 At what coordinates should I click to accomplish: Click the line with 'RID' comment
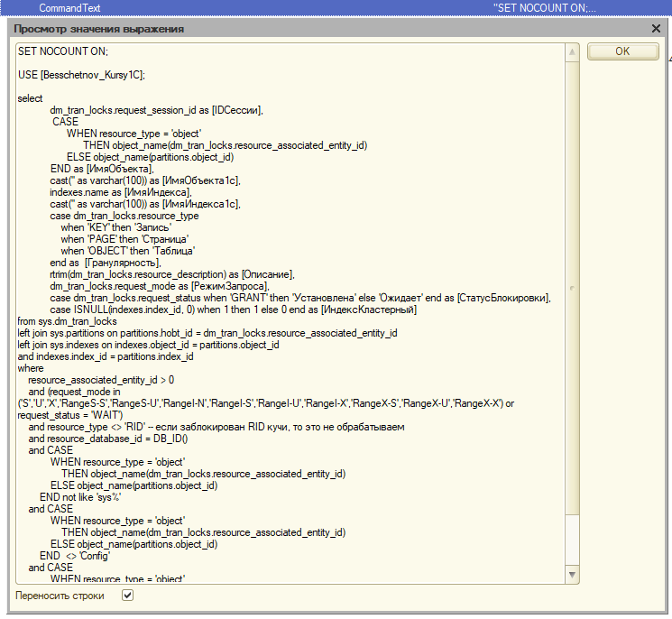pos(216,427)
